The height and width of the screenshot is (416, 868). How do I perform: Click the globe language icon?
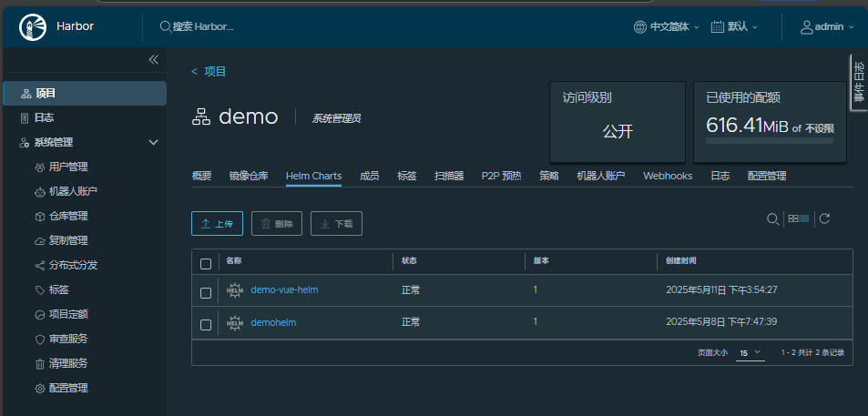point(640,26)
